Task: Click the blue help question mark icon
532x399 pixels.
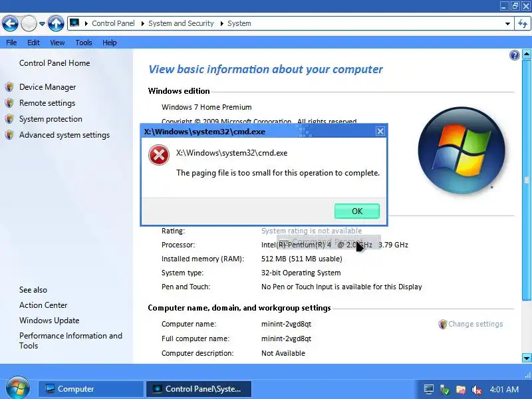Action: [514, 55]
